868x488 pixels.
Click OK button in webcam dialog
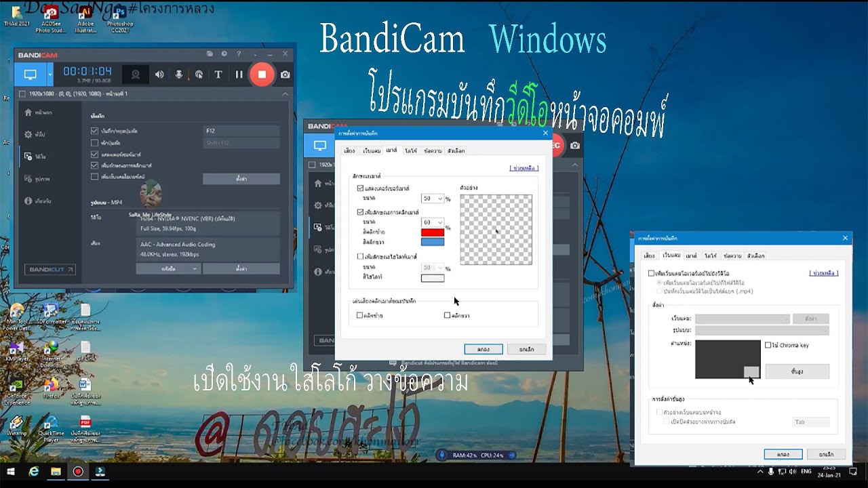[783, 454]
